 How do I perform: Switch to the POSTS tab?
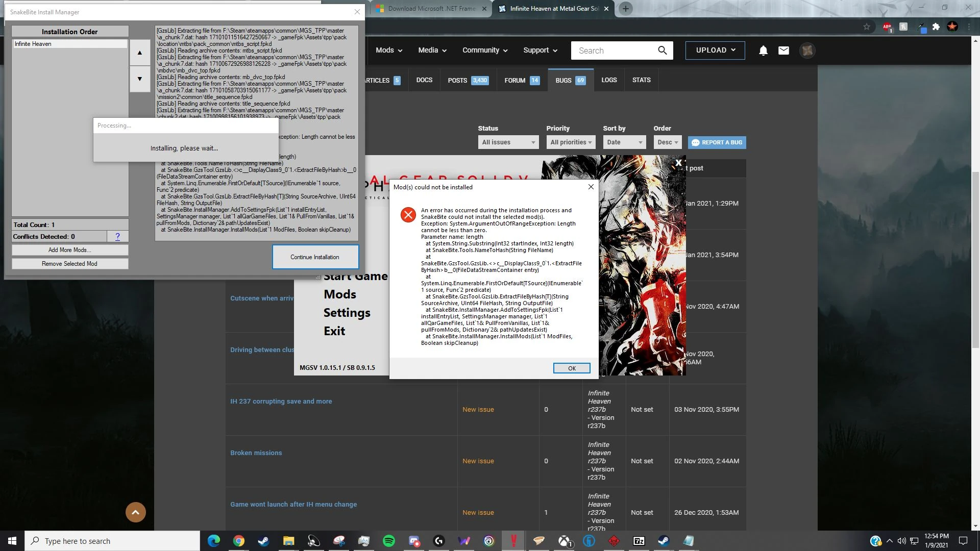pyautogui.click(x=468, y=80)
